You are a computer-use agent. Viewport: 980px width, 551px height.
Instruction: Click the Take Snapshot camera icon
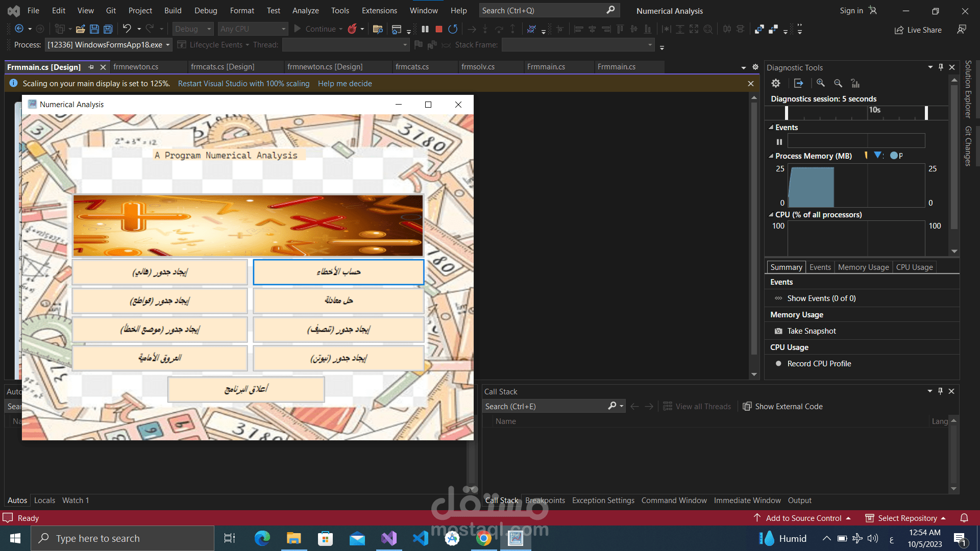tap(778, 331)
